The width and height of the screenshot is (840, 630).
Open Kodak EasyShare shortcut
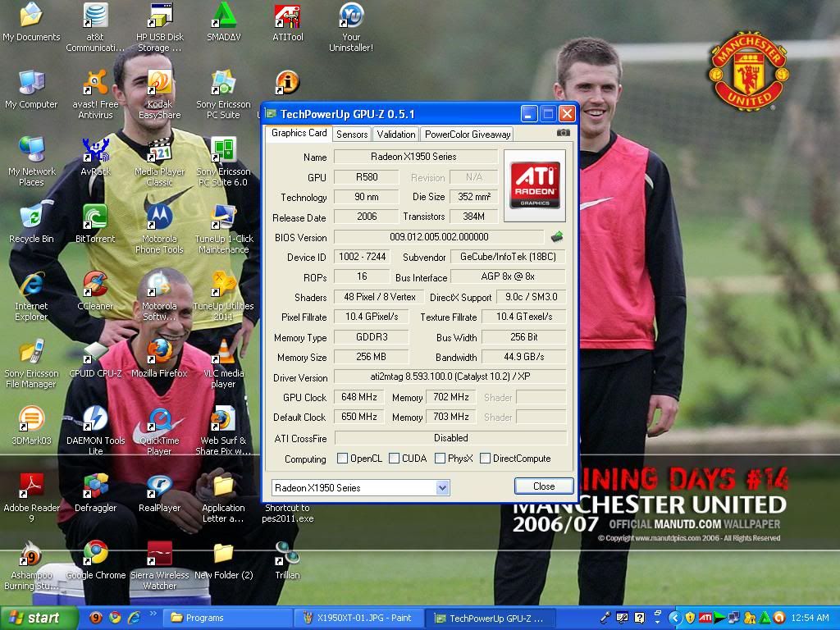pyautogui.click(x=160, y=94)
